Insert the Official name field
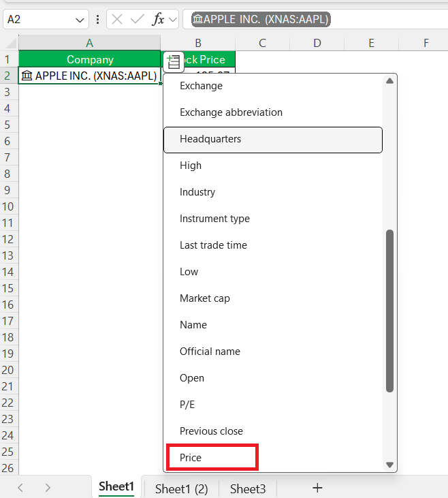Screen dimensions: 448x498 click(x=273, y=352)
